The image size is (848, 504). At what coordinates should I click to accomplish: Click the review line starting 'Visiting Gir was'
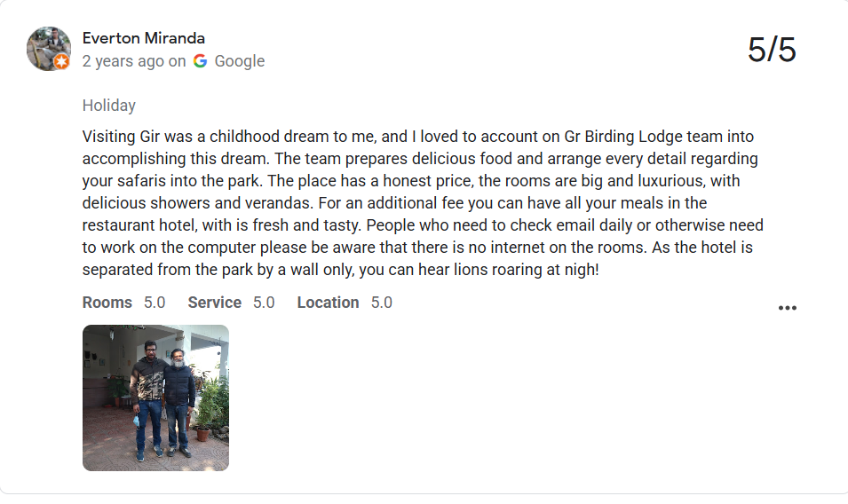tap(418, 137)
